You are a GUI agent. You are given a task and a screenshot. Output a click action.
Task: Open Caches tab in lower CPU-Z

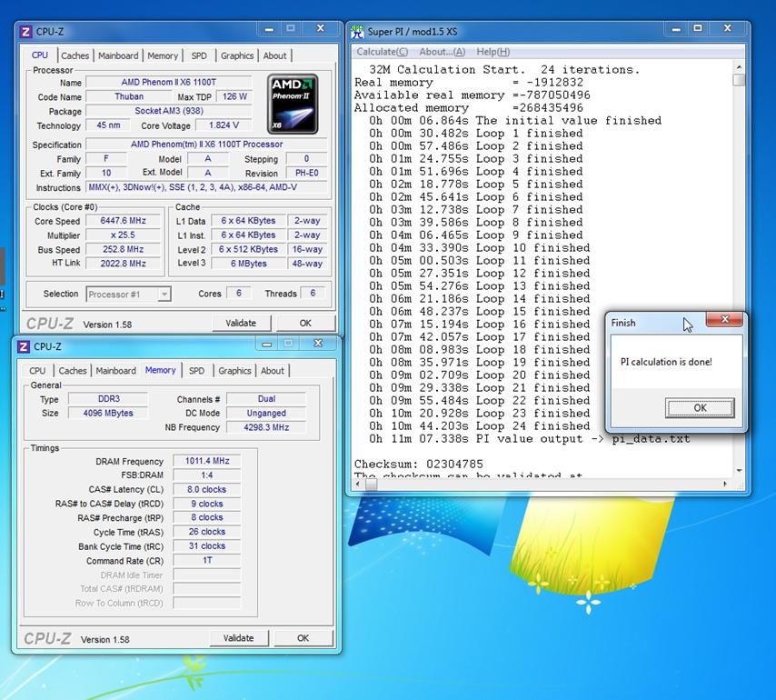point(73,370)
